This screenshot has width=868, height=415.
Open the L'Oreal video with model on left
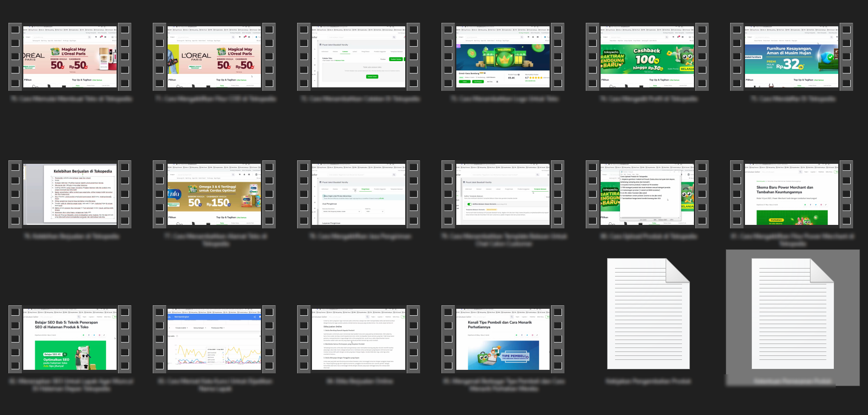pyautogui.click(x=214, y=57)
